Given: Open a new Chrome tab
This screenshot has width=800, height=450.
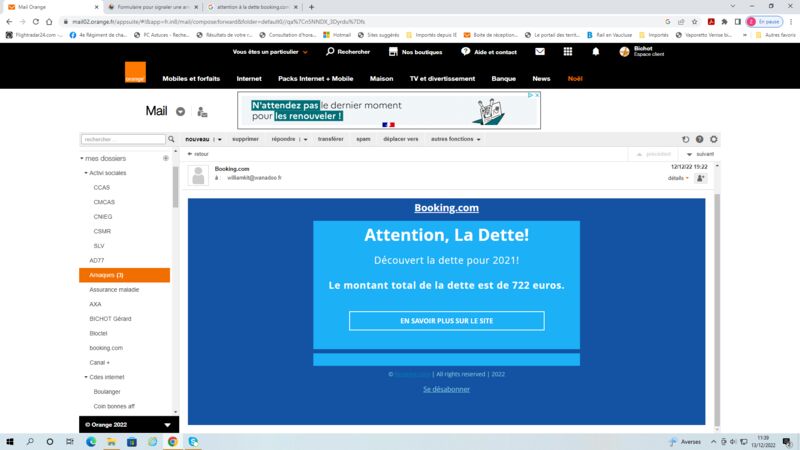Looking at the screenshot, I should [311, 7].
